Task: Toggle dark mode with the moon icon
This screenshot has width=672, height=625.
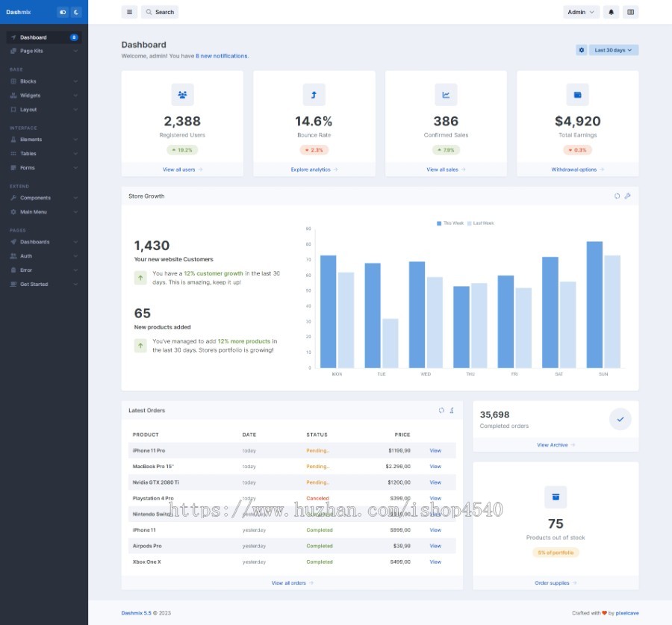Action: [x=76, y=12]
